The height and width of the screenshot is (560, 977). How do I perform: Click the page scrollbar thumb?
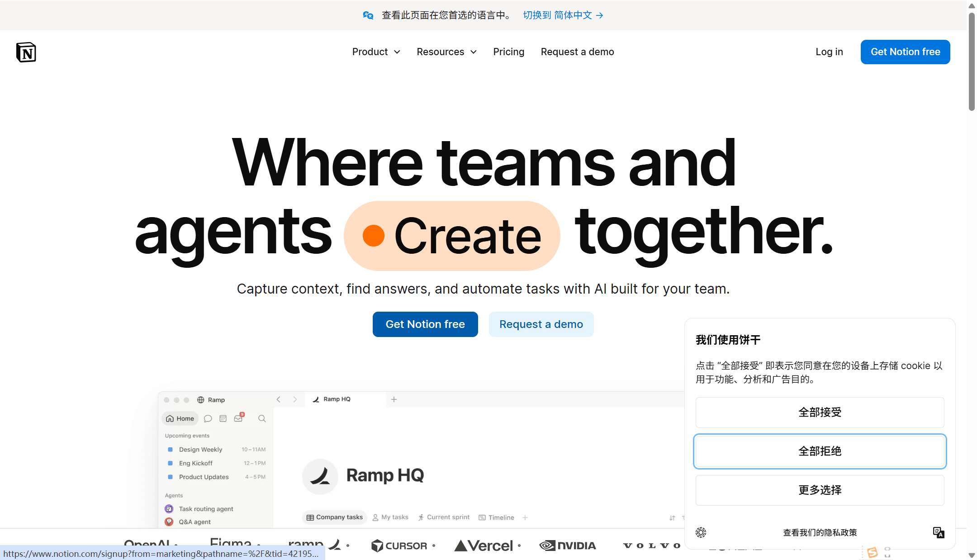(x=972, y=62)
